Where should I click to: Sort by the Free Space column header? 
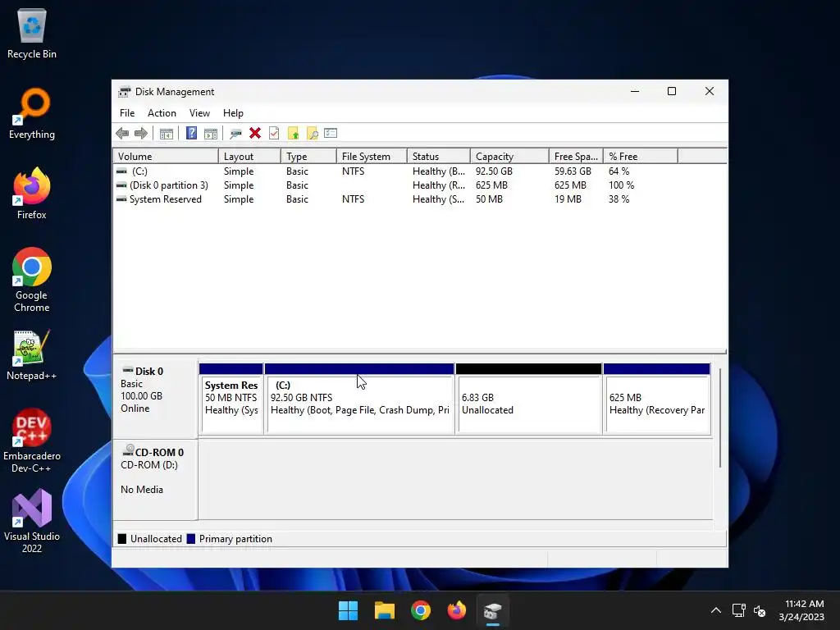(x=576, y=157)
